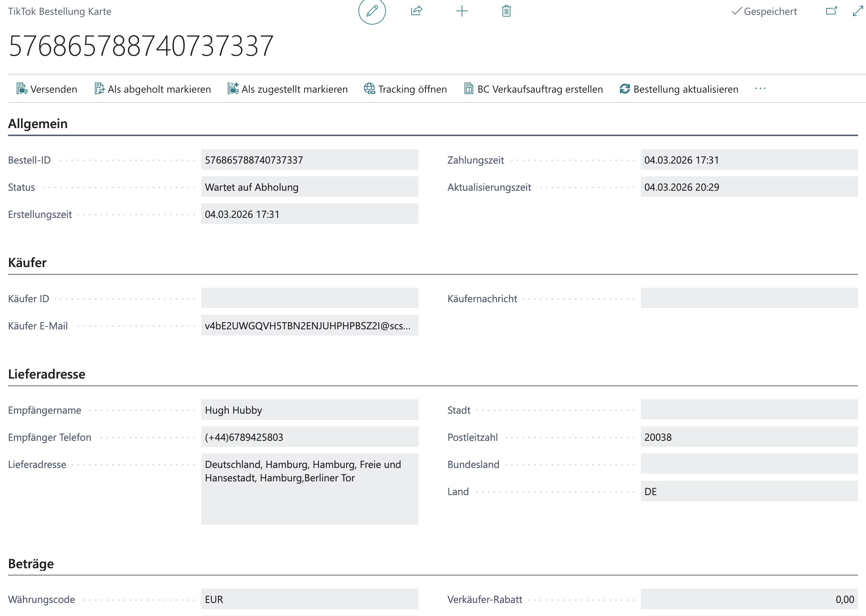Open card in new window icon
The height and width of the screenshot is (616, 866).
point(831,11)
